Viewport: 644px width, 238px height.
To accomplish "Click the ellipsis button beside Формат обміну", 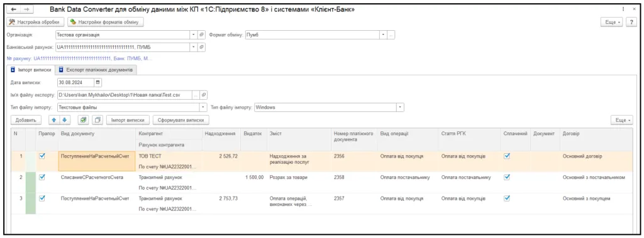I will (x=391, y=35).
